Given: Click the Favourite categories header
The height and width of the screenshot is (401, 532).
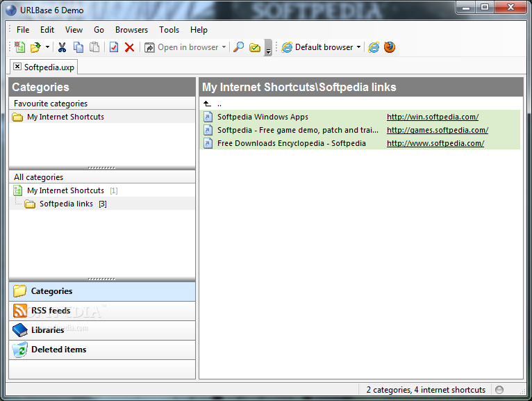Looking at the screenshot, I should [x=102, y=104].
